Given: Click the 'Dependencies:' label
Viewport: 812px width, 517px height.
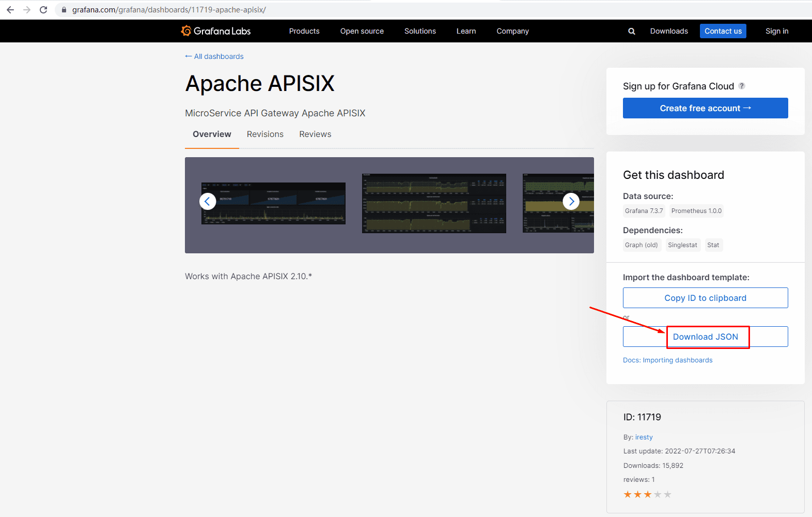Looking at the screenshot, I should coord(653,231).
